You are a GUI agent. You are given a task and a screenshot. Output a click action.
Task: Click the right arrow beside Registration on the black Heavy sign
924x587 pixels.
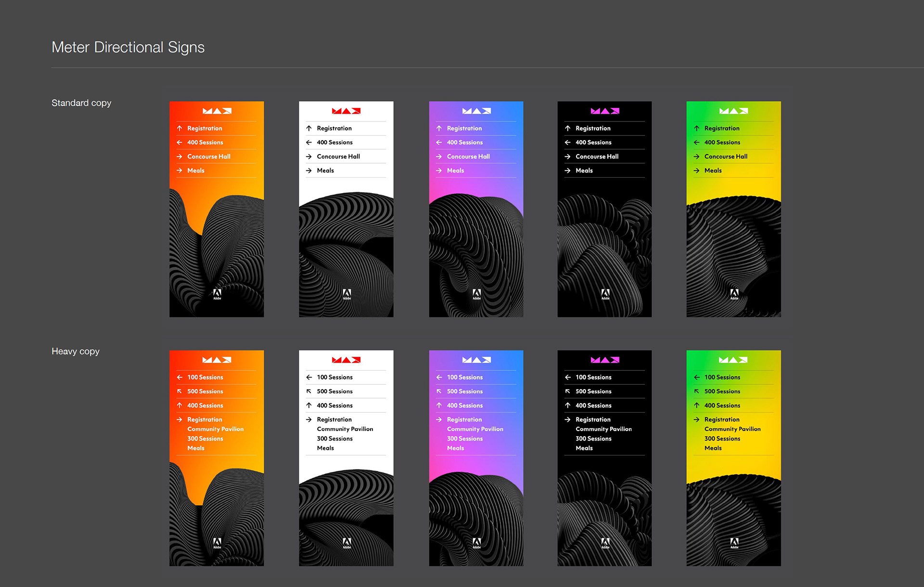click(568, 419)
